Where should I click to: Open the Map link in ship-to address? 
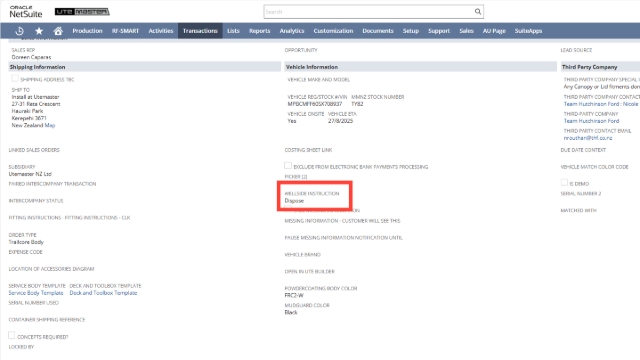click(x=50, y=125)
